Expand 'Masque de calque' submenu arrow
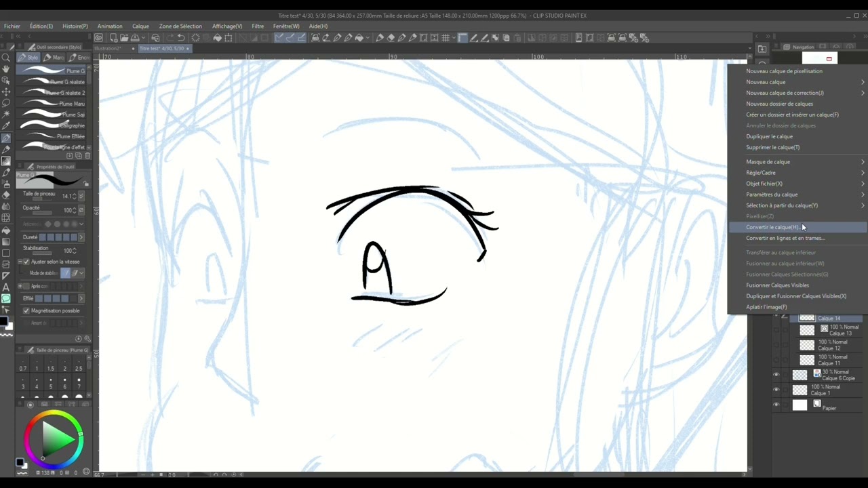 click(x=863, y=162)
